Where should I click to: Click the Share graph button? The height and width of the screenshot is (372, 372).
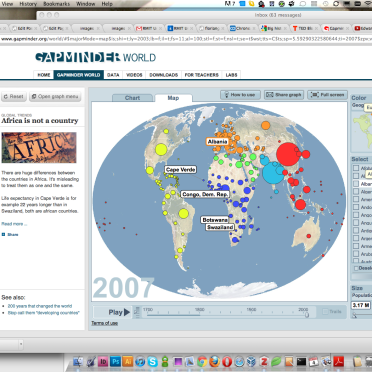tap(284, 95)
